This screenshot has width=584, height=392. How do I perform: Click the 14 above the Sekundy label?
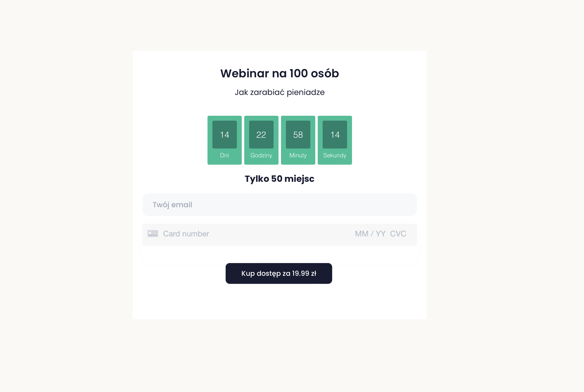coord(335,135)
